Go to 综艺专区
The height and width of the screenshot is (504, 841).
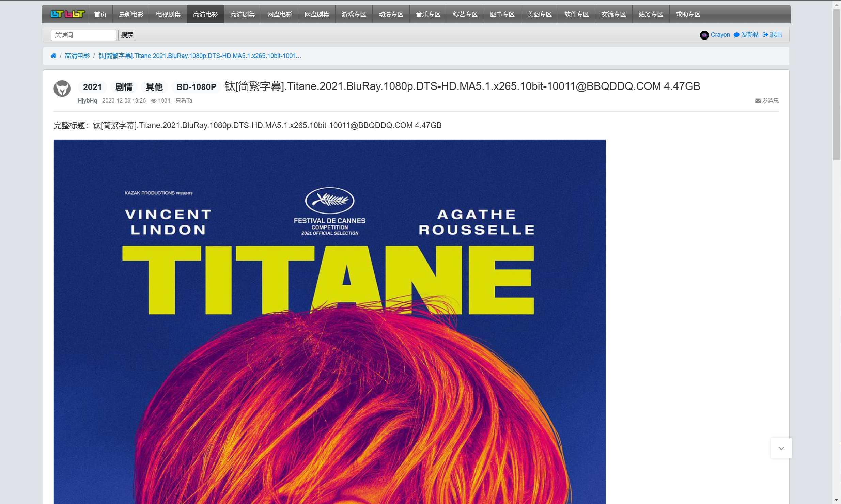point(465,14)
